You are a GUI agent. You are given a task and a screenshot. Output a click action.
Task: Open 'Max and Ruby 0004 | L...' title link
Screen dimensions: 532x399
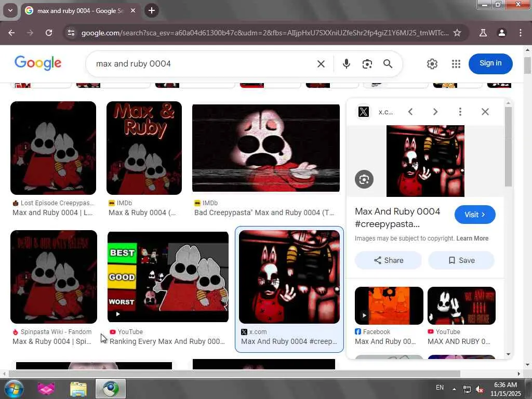pyautogui.click(x=52, y=212)
